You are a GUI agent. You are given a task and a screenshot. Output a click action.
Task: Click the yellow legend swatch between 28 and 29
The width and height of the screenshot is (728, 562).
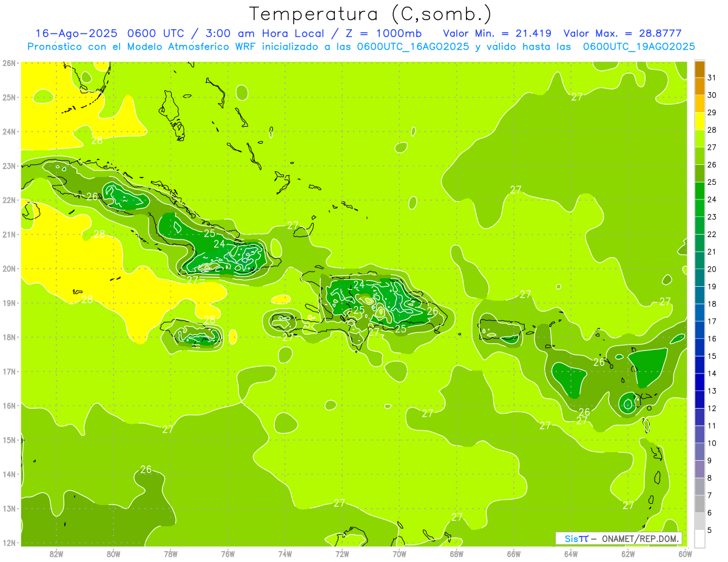(x=700, y=121)
